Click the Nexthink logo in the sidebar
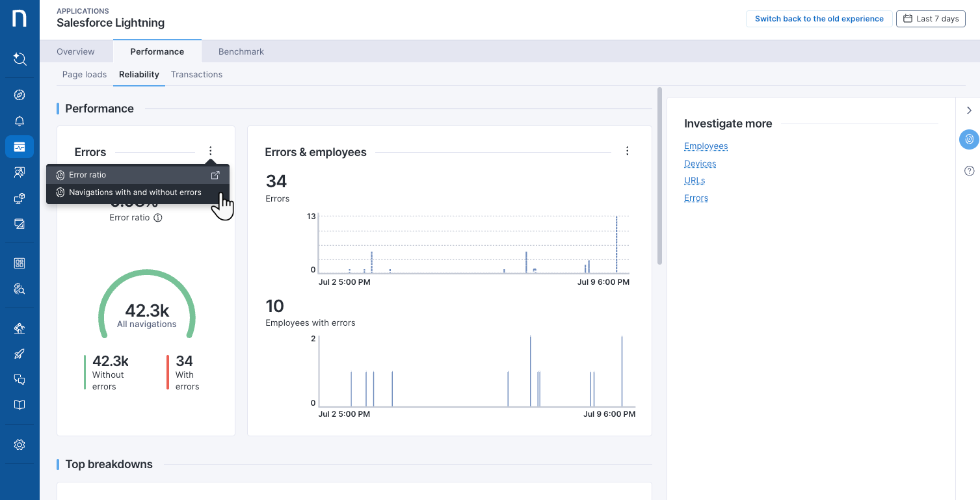Viewport: 980px width, 500px height. (x=20, y=18)
